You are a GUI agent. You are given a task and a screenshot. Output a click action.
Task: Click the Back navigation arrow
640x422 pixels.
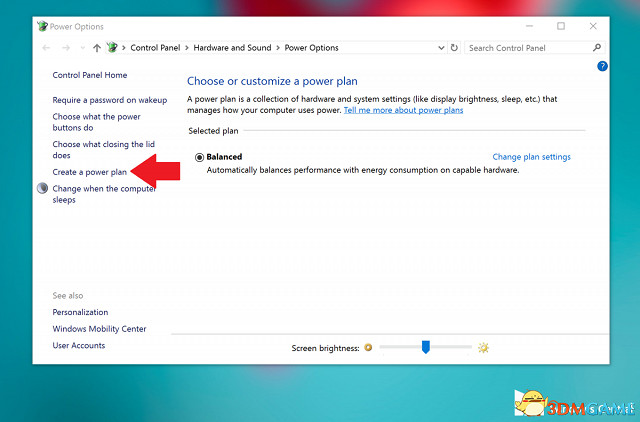[47, 48]
